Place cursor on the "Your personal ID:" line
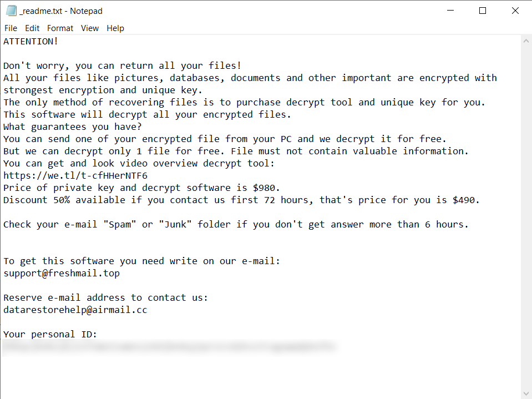The height and width of the screenshot is (399, 532). coord(50,334)
